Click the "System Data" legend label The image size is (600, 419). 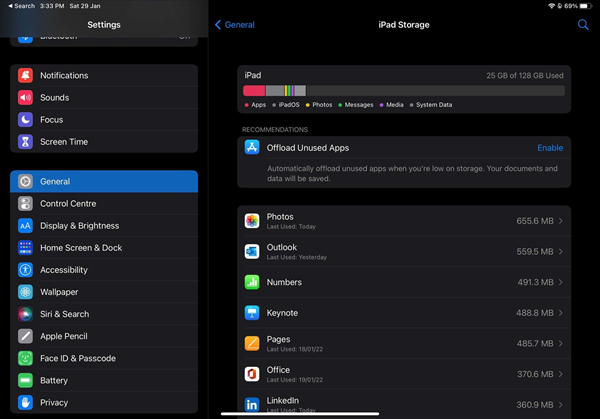point(434,104)
